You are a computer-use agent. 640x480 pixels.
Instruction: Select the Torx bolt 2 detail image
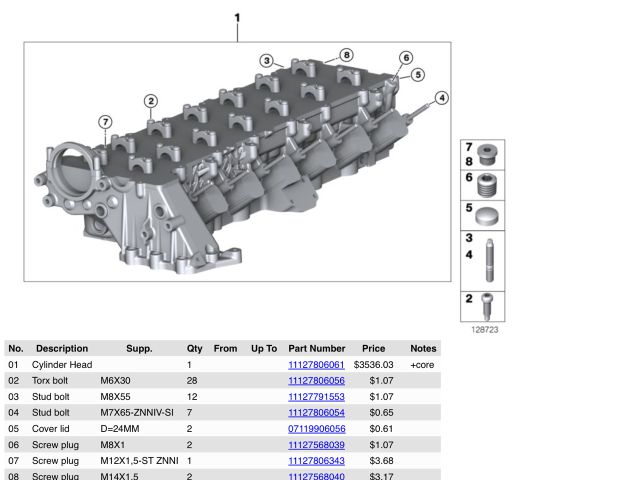click(488, 305)
